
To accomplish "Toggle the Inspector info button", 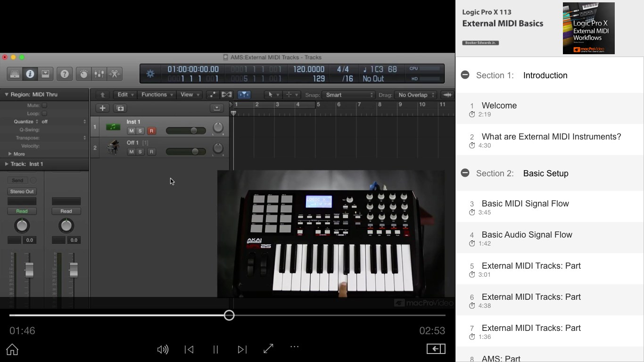I will click(30, 74).
